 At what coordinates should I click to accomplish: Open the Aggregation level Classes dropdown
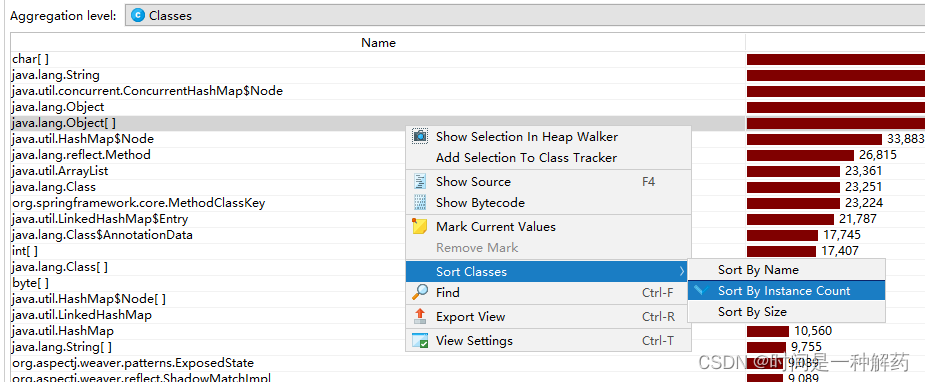coord(524,16)
